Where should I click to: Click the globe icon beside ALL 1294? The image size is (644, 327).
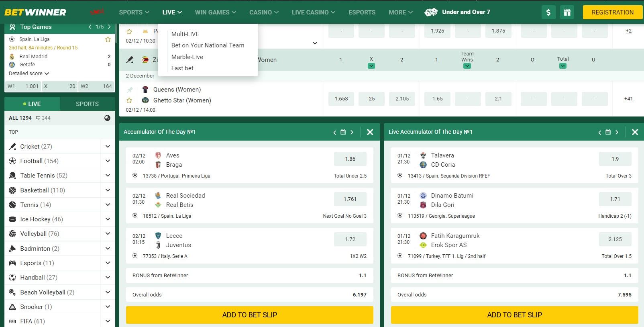107,118
